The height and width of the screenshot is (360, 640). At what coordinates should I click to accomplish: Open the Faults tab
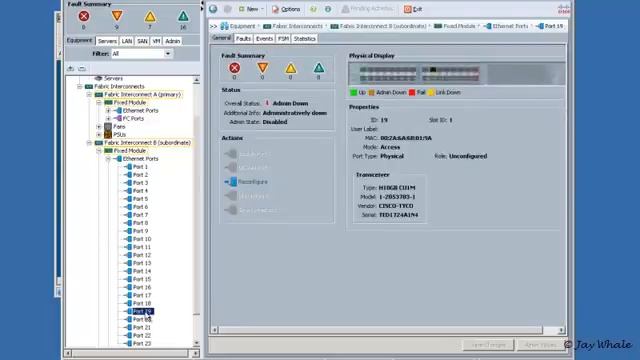(x=243, y=38)
